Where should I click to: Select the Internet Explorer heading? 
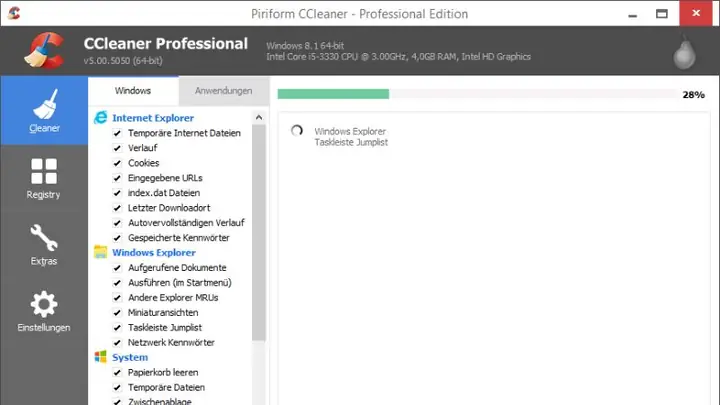point(153,118)
